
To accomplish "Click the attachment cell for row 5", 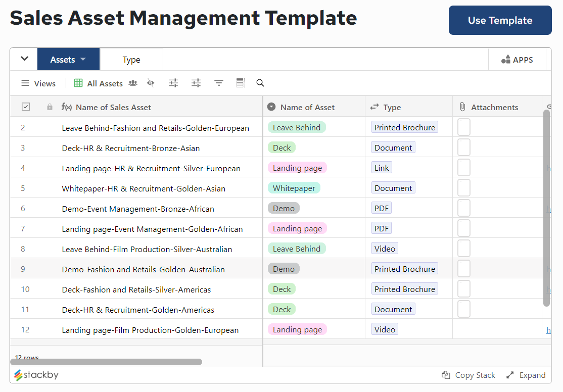I will (463, 187).
